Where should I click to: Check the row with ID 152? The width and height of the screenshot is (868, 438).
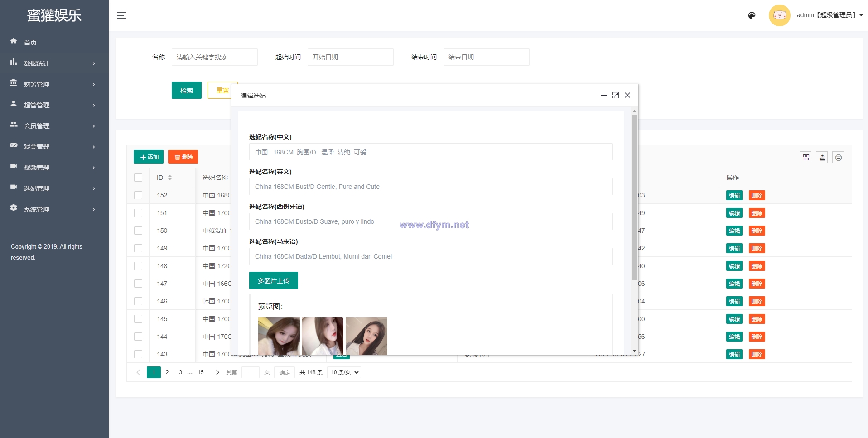(x=138, y=195)
